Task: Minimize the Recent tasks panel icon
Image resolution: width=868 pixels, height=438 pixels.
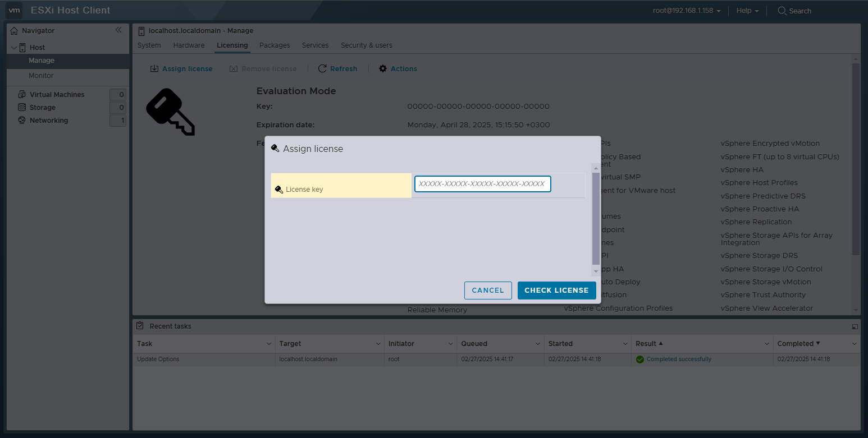Action: (x=855, y=326)
